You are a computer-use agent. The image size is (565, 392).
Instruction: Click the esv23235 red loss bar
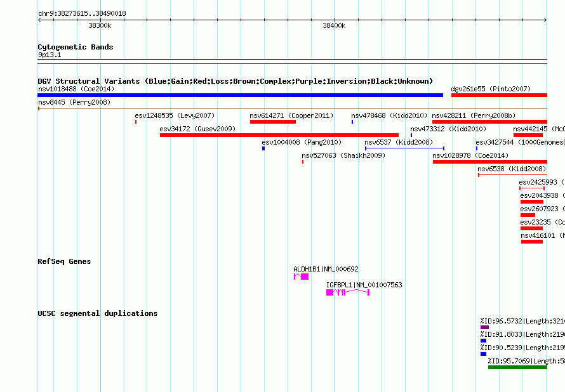tap(531, 228)
